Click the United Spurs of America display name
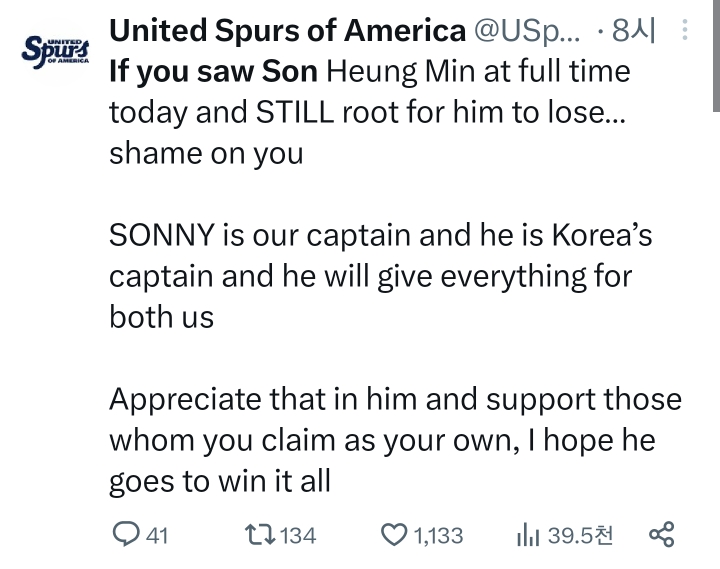Image resolution: width=720 pixels, height=569 pixels. [286, 31]
